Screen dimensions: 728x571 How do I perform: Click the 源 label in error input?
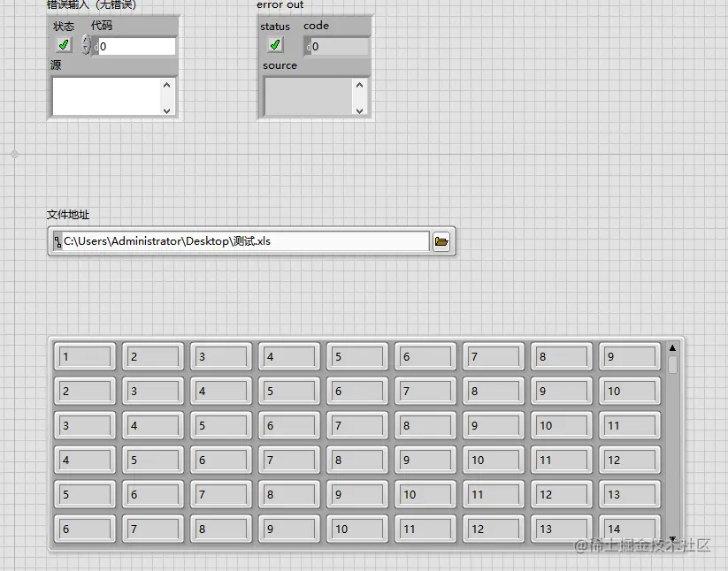[x=56, y=65]
